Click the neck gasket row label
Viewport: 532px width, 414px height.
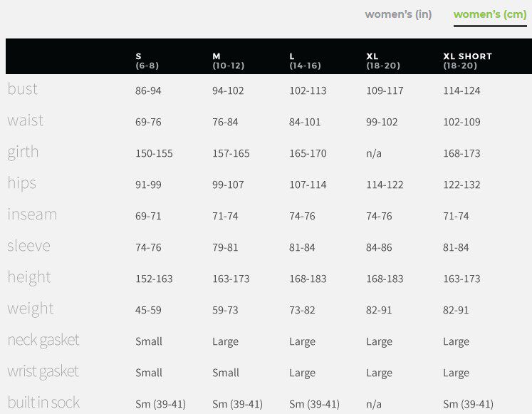pos(43,340)
